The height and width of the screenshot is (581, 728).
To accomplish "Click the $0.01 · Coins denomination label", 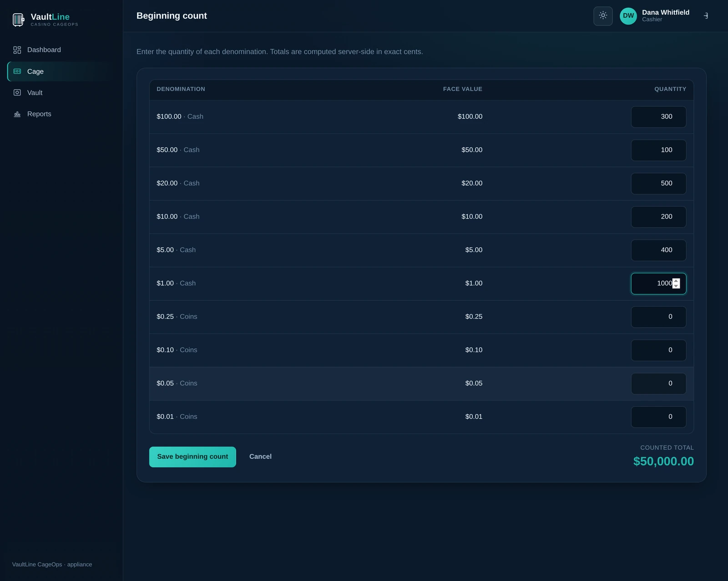I will tap(177, 417).
